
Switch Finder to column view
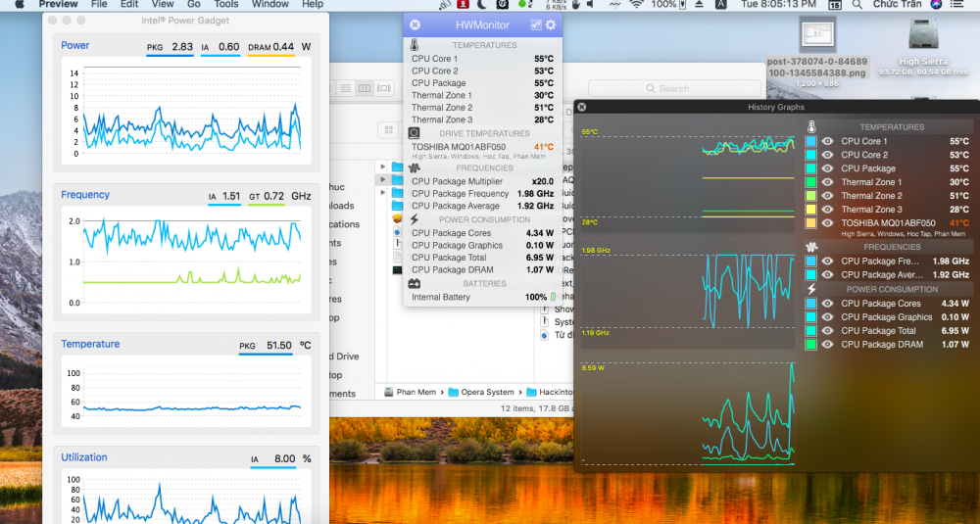365,89
